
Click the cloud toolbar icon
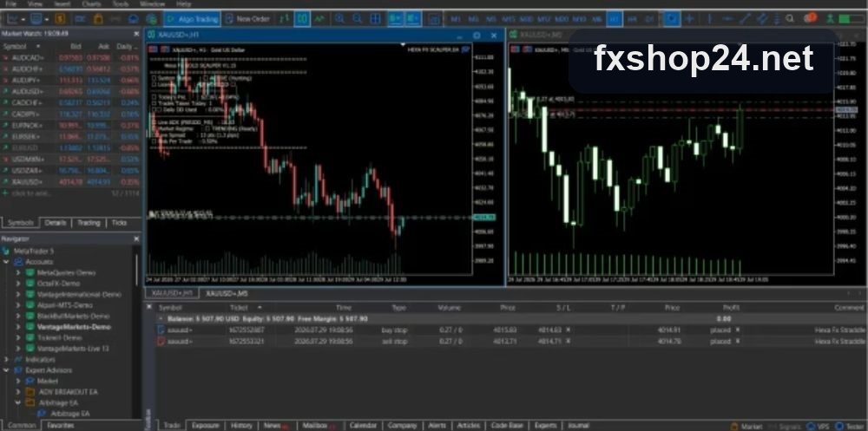[x=133, y=19]
